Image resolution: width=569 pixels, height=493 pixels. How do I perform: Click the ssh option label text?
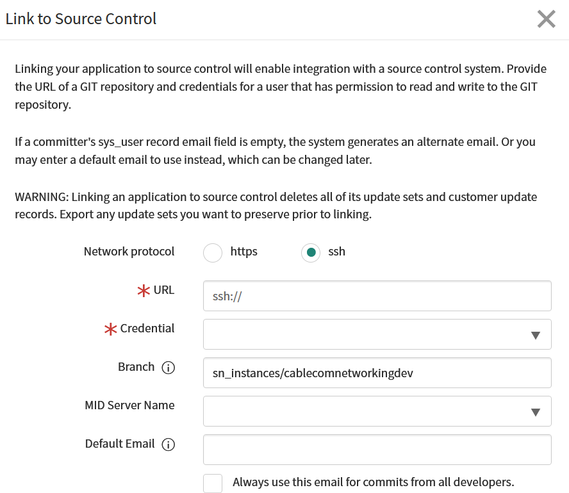pyautogui.click(x=337, y=251)
